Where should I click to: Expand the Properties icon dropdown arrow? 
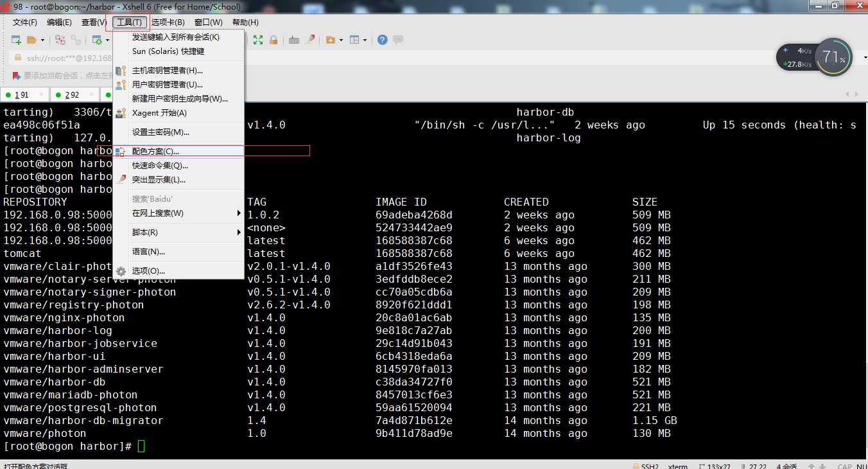107,40
